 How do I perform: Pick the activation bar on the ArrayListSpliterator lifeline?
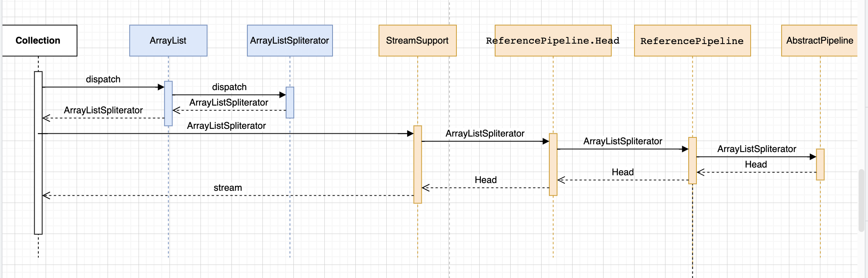[x=290, y=102]
